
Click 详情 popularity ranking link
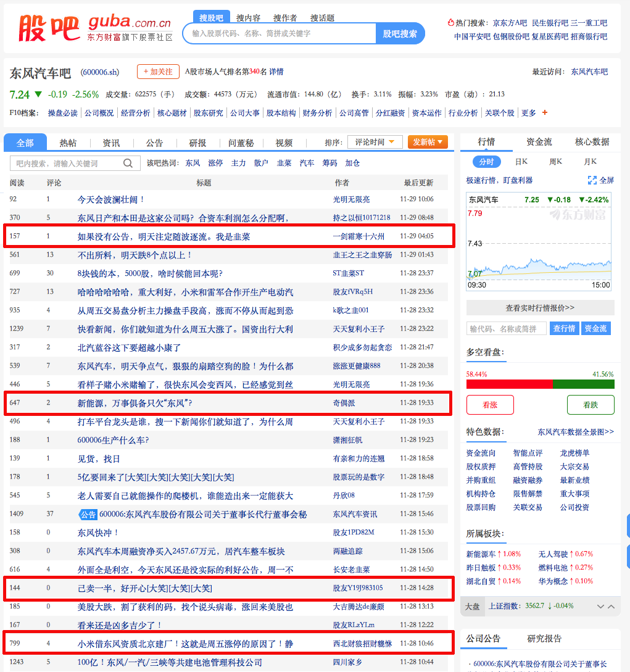click(x=276, y=72)
